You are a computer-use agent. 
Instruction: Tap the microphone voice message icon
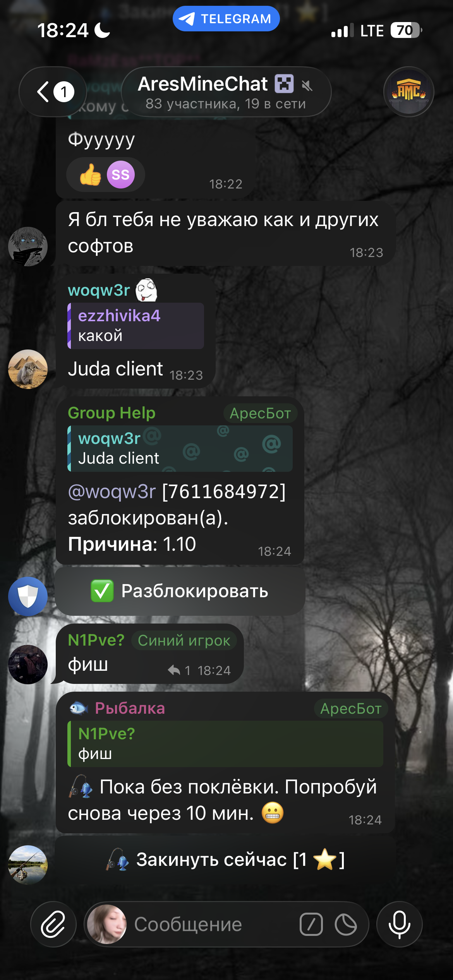(x=399, y=924)
